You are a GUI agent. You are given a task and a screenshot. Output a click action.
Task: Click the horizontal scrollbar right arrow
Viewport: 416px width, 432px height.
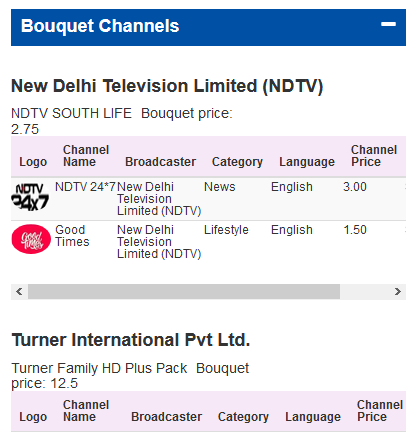click(x=397, y=292)
